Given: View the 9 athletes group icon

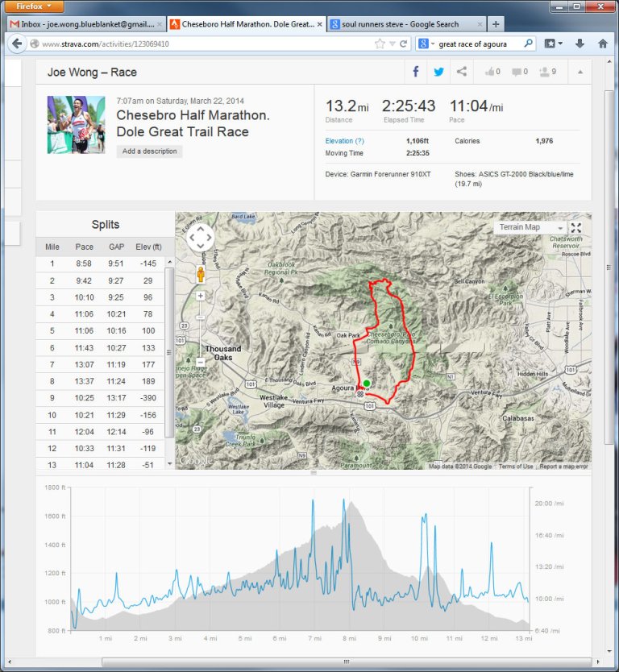Looking at the screenshot, I should [x=547, y=72].
